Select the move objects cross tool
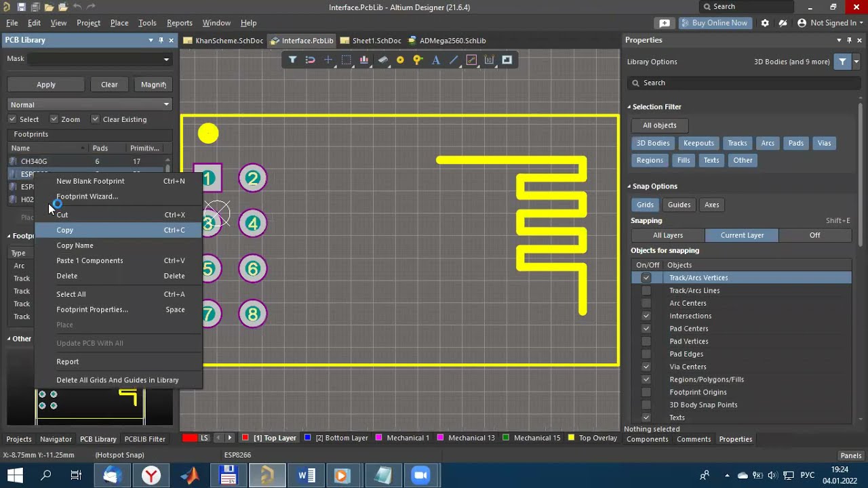The height and width of the screenshot is (488, 868). 328,60
